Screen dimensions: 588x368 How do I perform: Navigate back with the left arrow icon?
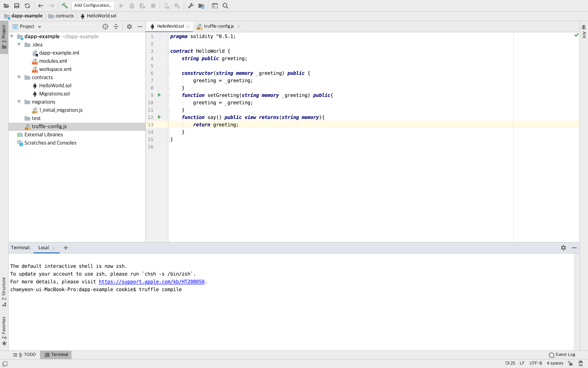click(41, 6)
